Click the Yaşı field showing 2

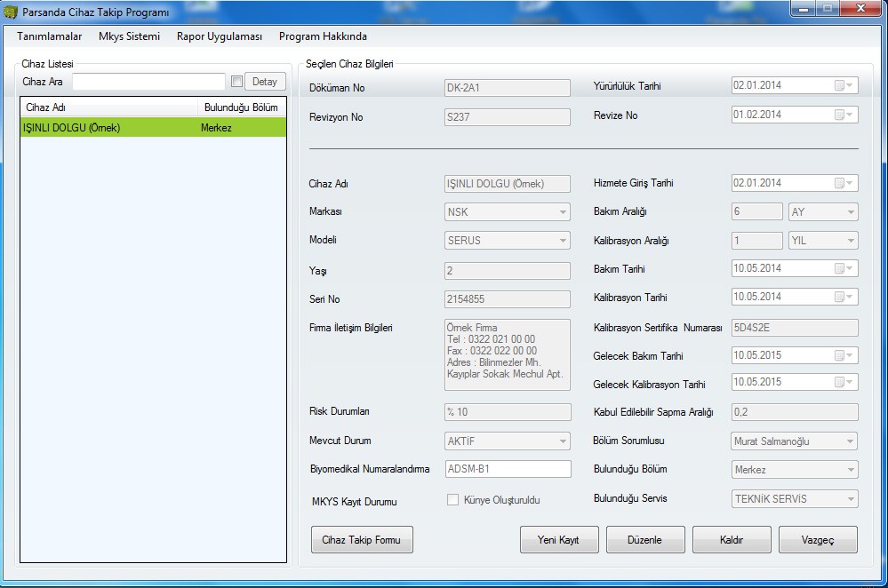click(508, 271)
